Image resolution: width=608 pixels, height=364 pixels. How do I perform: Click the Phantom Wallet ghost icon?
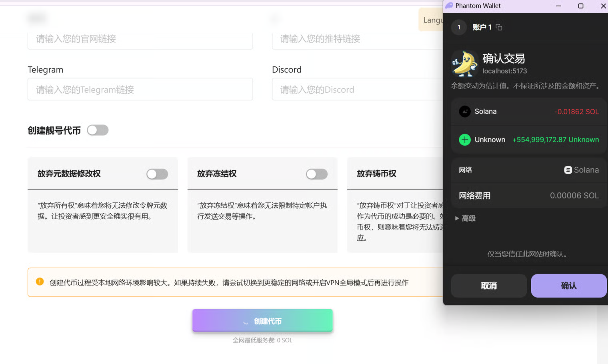point(449,6)
